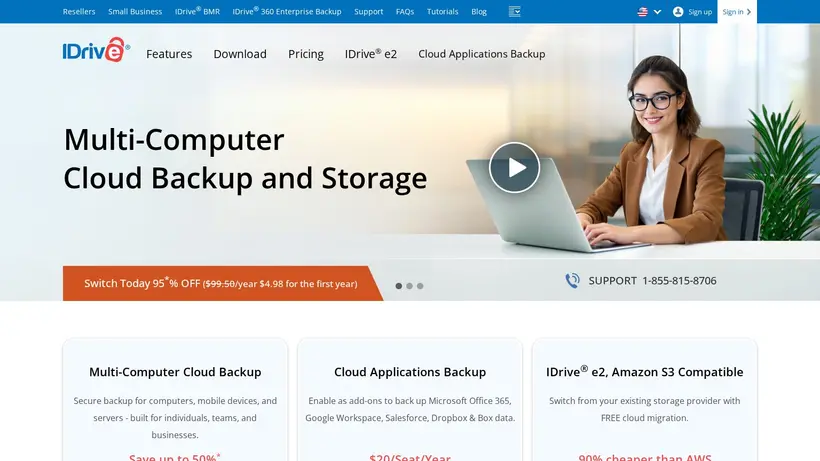Image resolution: width=820 pixels, height=461 pixels.
Task: Open the Support link in top bar
Action: 368,11
